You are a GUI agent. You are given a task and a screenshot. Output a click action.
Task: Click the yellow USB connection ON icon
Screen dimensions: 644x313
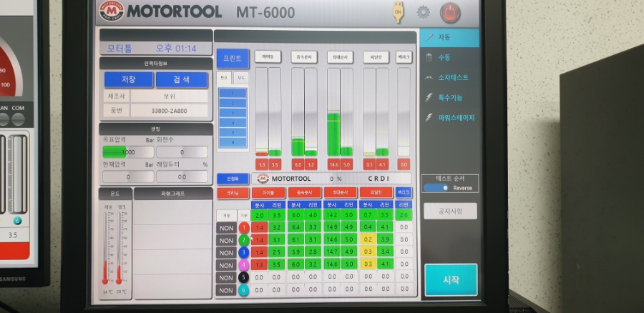(x=398, y=12)
